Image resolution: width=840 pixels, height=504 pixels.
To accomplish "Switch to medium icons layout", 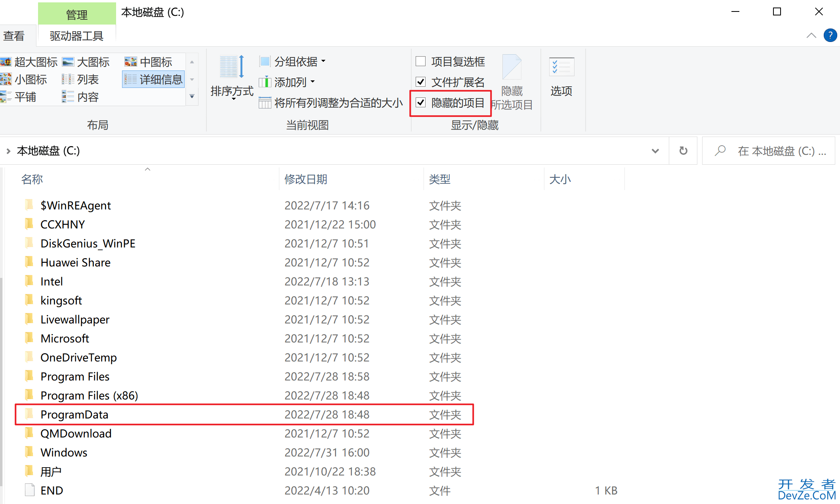I will (x=149, y=62).
